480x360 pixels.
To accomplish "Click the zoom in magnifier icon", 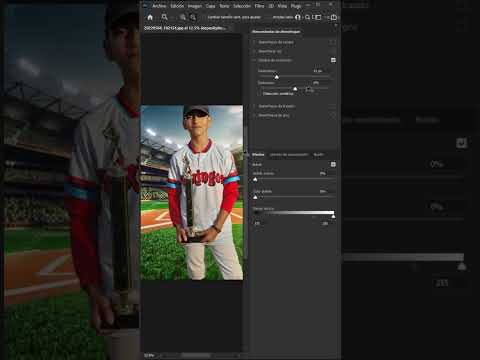I will 183,17.
